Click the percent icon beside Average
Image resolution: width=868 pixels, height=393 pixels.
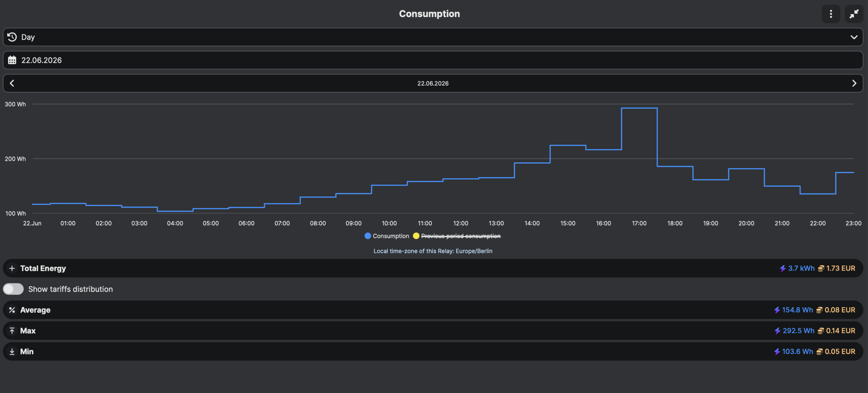pyautogui.click(x=12, y=310)
